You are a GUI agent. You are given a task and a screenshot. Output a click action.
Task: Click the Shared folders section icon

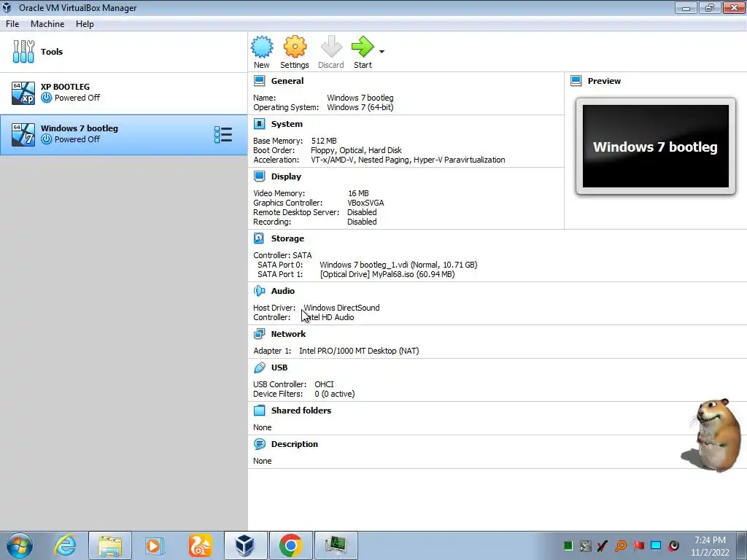point(259,411)
